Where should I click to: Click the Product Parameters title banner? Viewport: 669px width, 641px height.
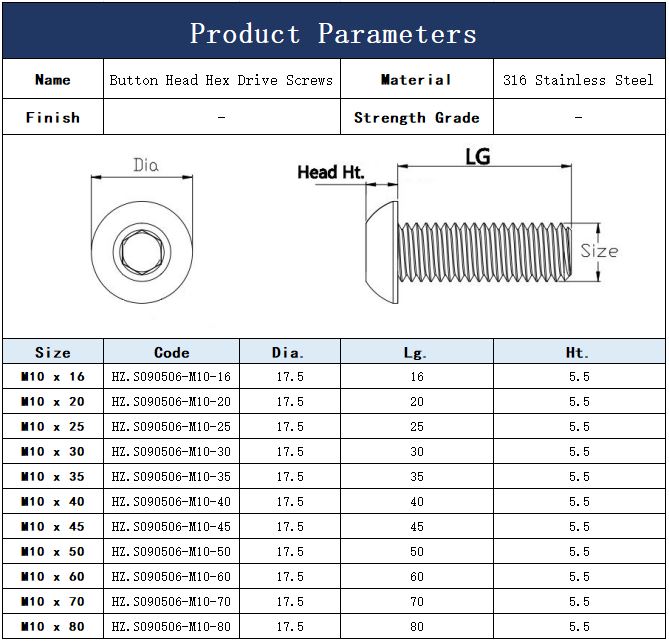click(x=334, y=33)
